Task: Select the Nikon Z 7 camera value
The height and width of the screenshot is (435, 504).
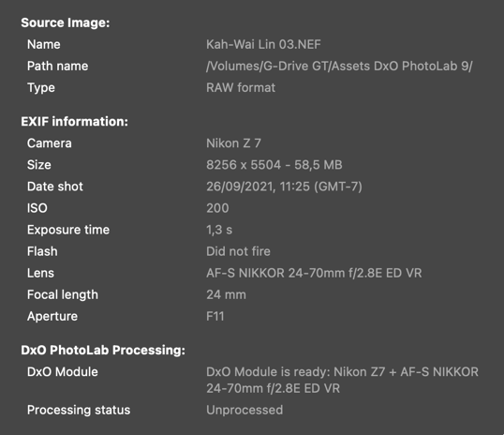Action: (x=233, y=143)
